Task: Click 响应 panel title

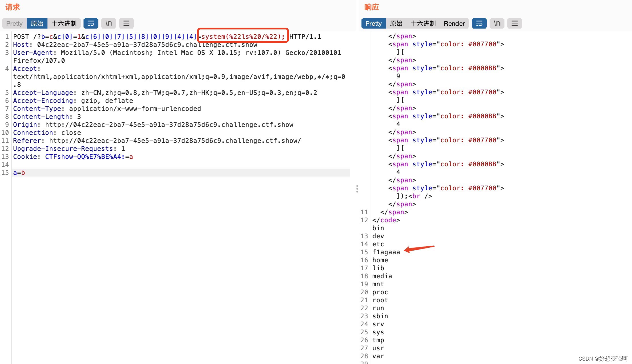Action: (372, 7)
